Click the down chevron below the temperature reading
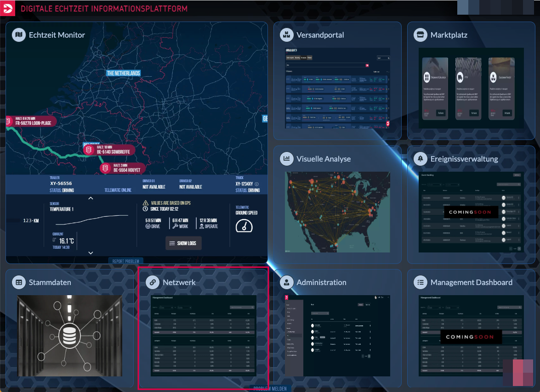This screenshot has width=540, height=392. click(91, 253)
